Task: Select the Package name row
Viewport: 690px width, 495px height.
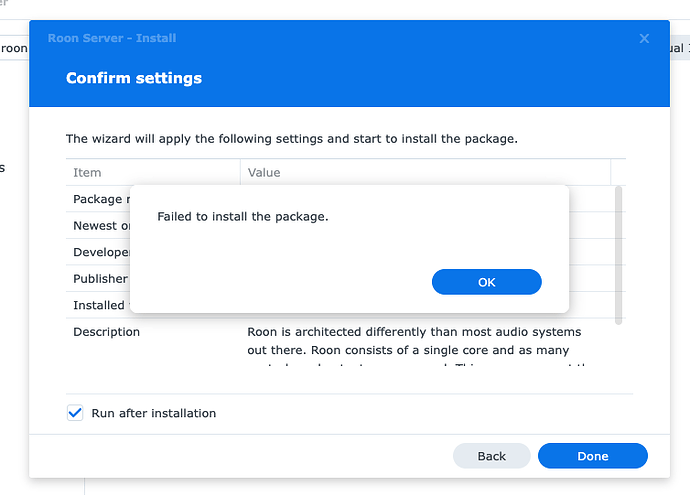Action: (x=100, y=199)
